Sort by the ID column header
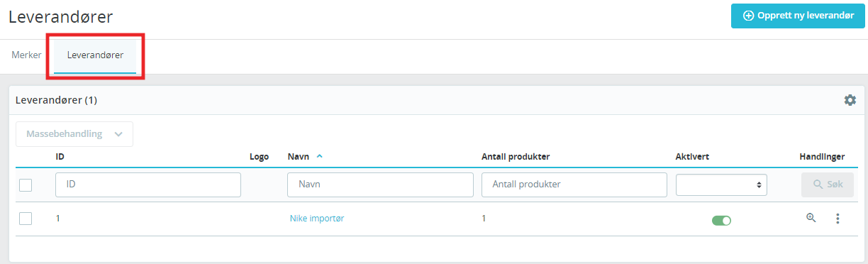 point(60,156)
